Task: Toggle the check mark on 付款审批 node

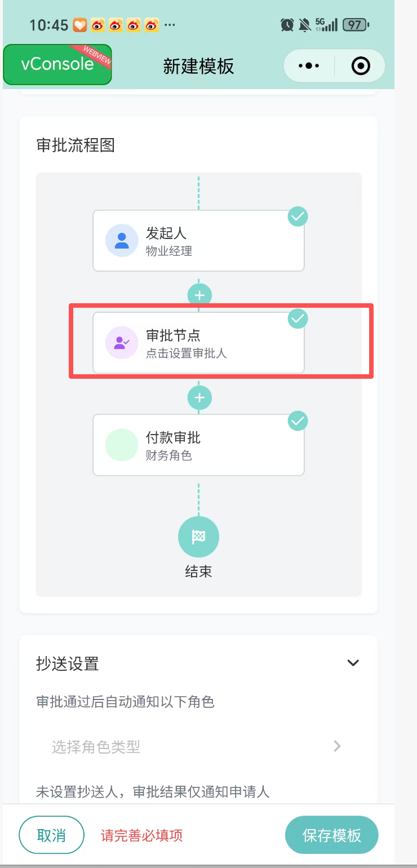Action: 298,421
